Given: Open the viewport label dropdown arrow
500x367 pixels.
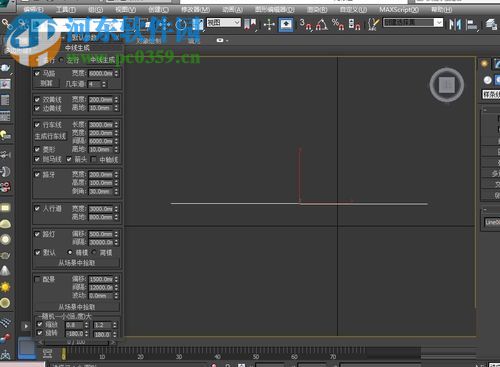Looking at the screenshot, I should (x=227, y=40).
